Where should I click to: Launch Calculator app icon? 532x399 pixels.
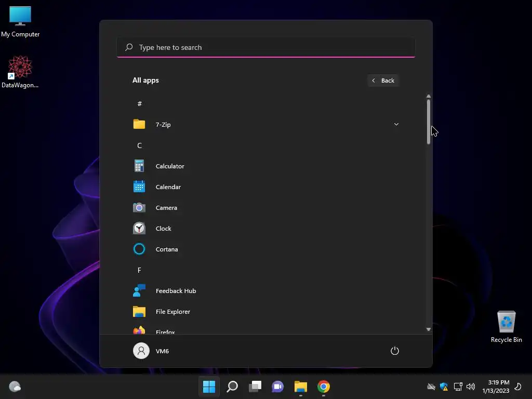pyautogui.click(x=139, y=166)
